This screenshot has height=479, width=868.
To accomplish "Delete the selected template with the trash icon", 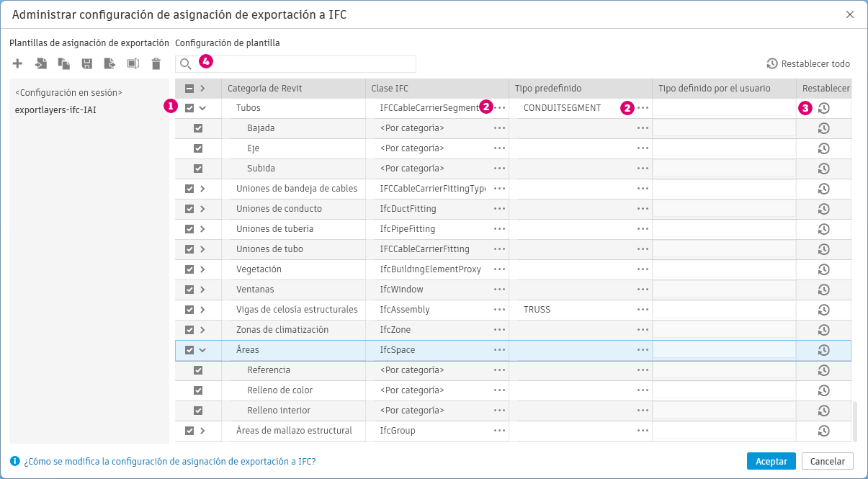I will pyautogui.click(x=156, y=64).
